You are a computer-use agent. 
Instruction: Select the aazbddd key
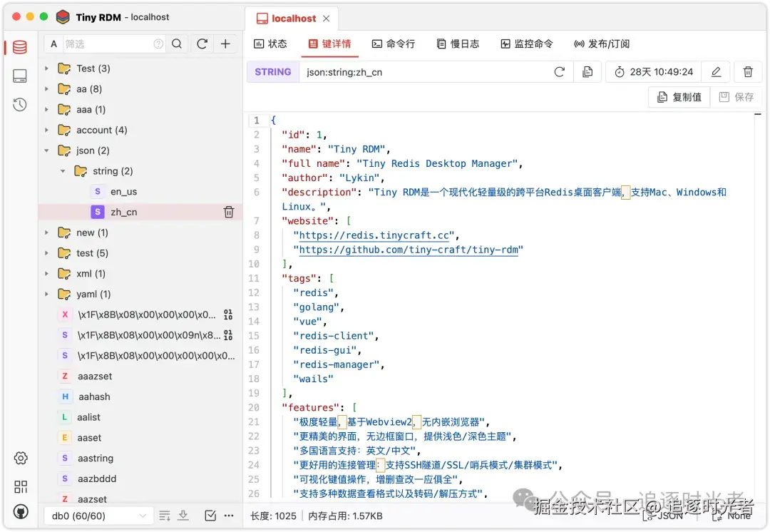97,479
